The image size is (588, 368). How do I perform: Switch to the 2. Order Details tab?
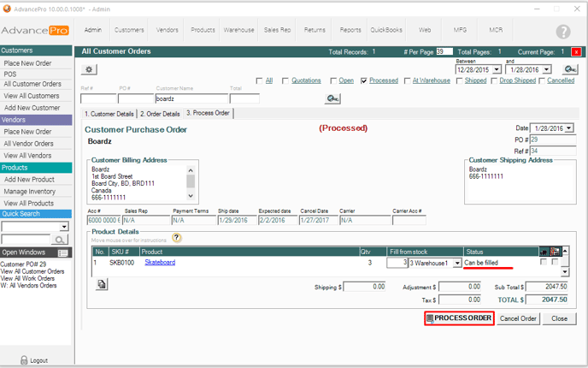(160, 114)
